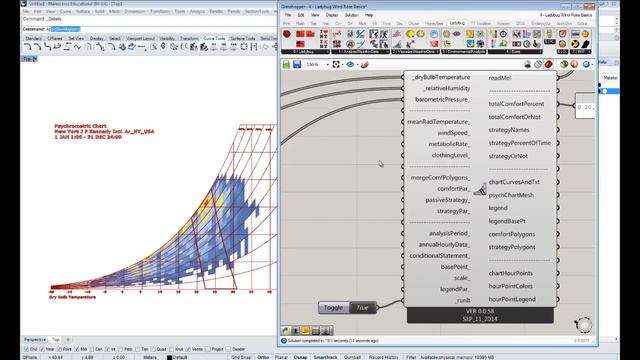640x360 pixels.
Task: Enable the Cen osnap checkbox
Action: 92,349
